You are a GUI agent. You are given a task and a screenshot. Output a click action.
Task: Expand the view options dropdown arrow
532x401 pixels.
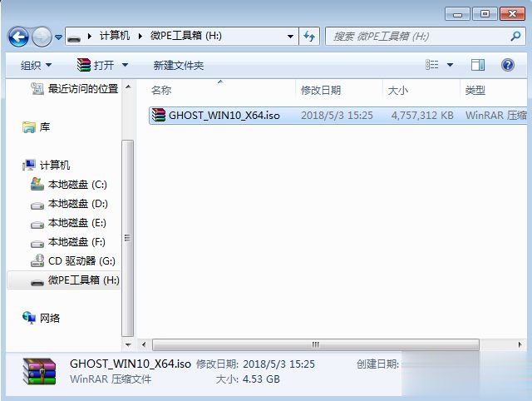[450, 65]
